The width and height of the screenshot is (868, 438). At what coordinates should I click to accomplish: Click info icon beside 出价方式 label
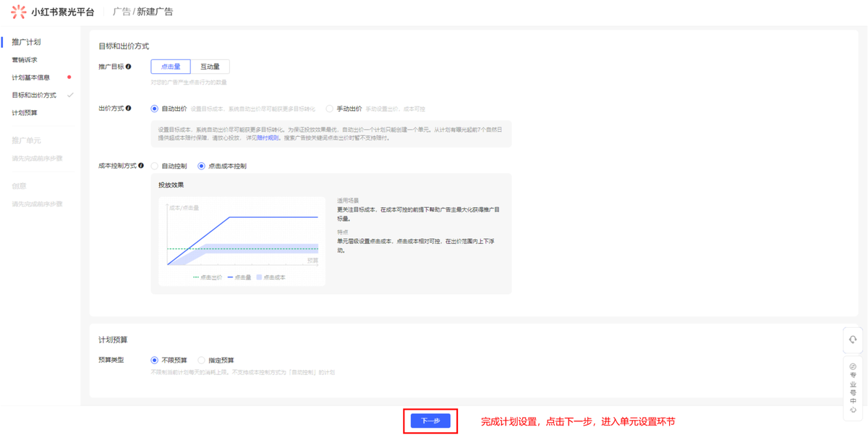(129, 109)
